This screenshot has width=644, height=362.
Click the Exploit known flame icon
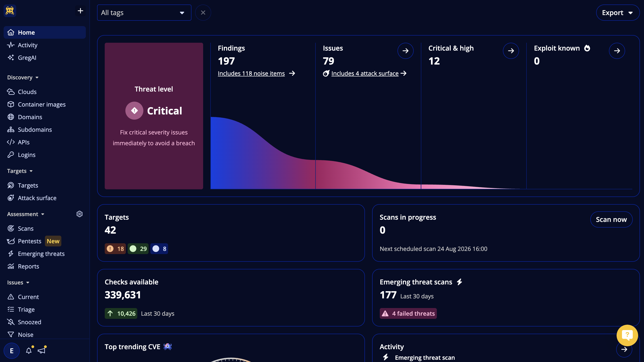(x=587, y=48)
